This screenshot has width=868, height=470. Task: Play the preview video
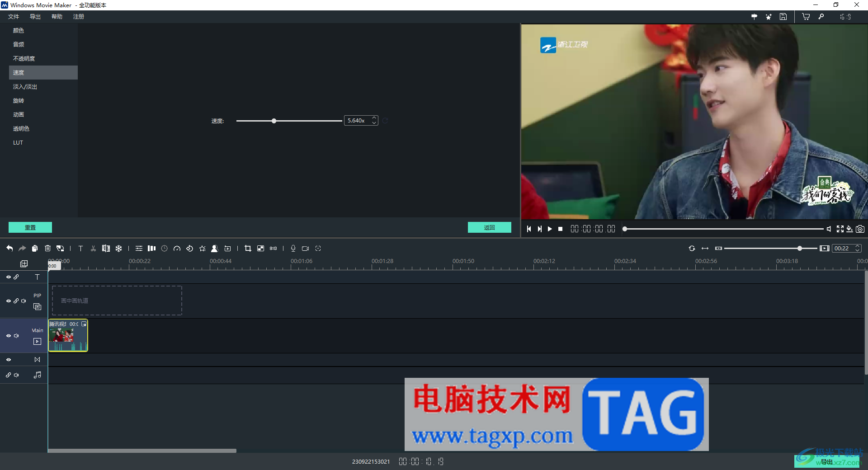pyautogui.click(x=550, y=229)
